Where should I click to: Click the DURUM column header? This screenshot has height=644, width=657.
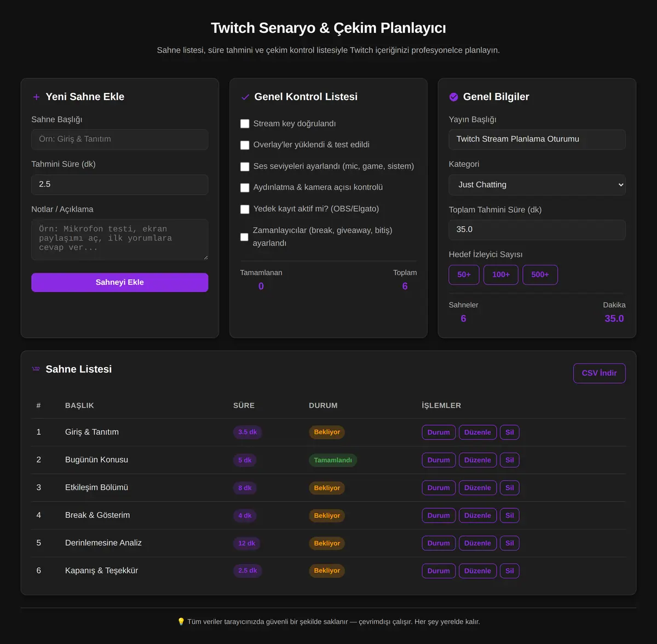[323, 405]
